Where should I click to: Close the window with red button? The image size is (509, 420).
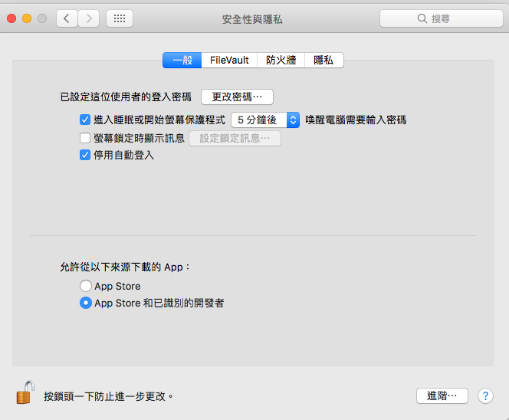point(11,18)
